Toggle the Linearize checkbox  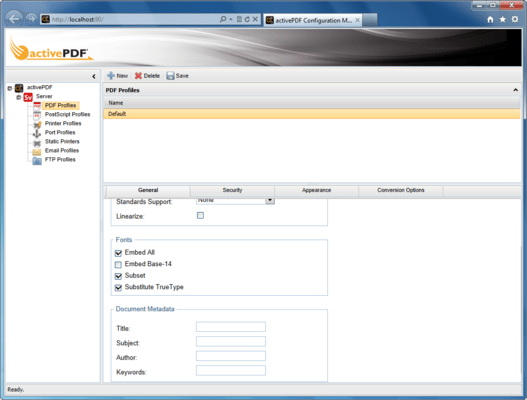200,215
